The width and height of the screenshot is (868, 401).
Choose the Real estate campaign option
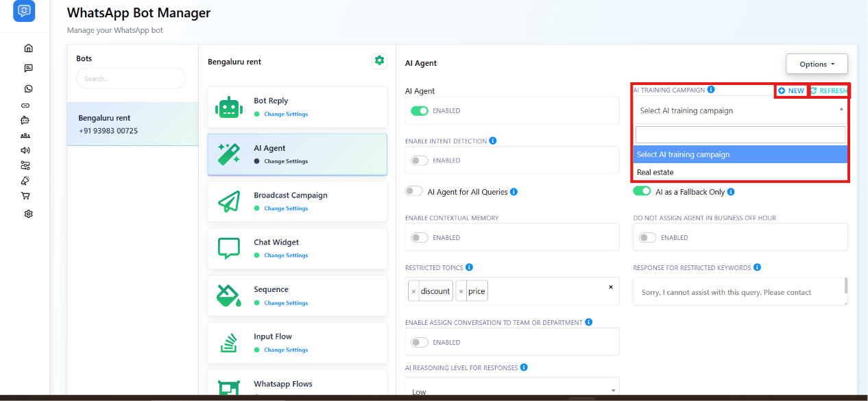click(x=740, y=173)
